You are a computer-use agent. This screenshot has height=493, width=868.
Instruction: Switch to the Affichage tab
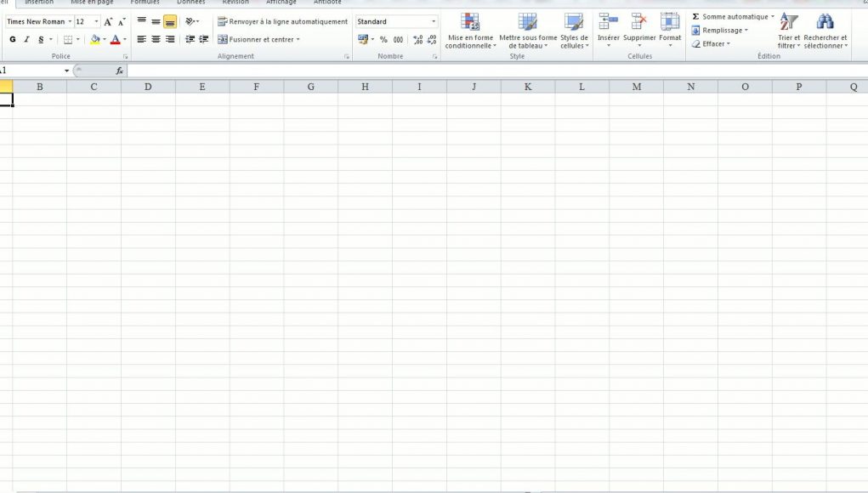[281, 3]
